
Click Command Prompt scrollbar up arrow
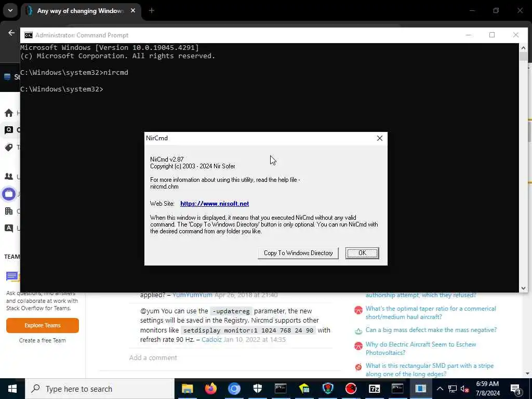523,48
